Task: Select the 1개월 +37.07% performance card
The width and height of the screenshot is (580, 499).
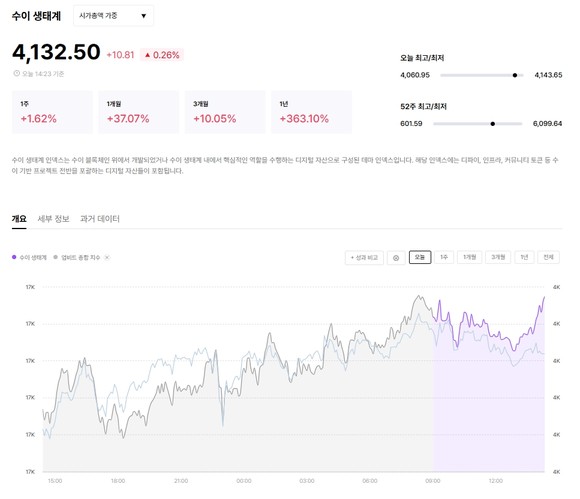Action: pyautogui.click(x=138, y=112)
